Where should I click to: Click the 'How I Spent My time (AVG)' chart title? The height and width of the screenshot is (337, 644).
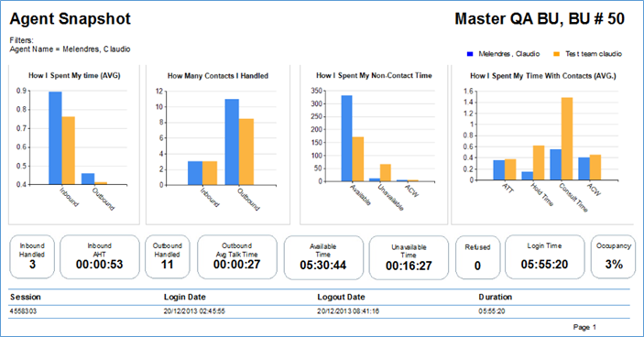pos(74,75)
